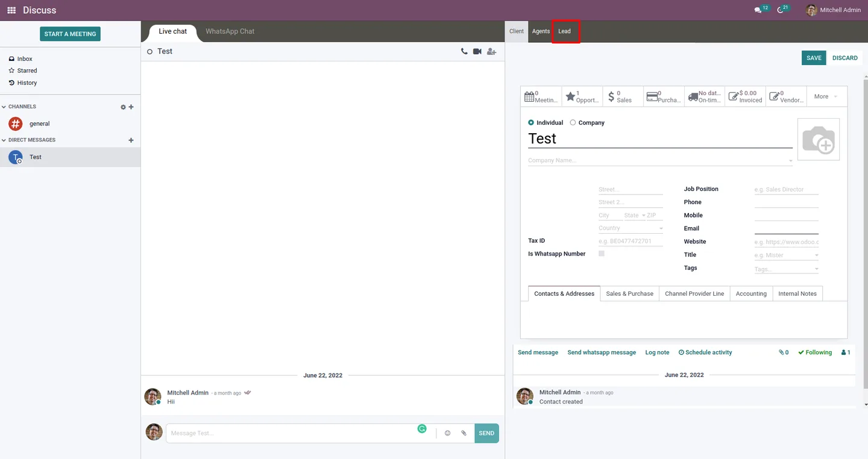This screenshot has height=459, width=868.
Task: Start a voice call with Test
Action: pos(464,52)
